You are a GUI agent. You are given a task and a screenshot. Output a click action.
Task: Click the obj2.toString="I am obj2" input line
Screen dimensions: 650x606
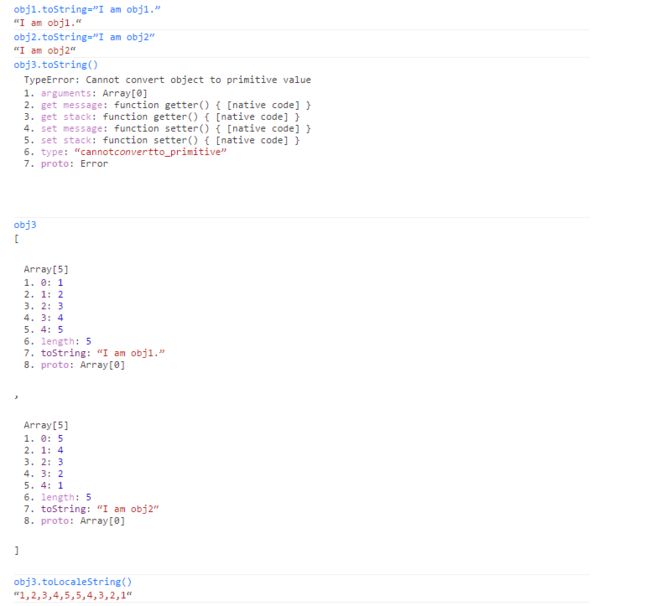point(84,37)
